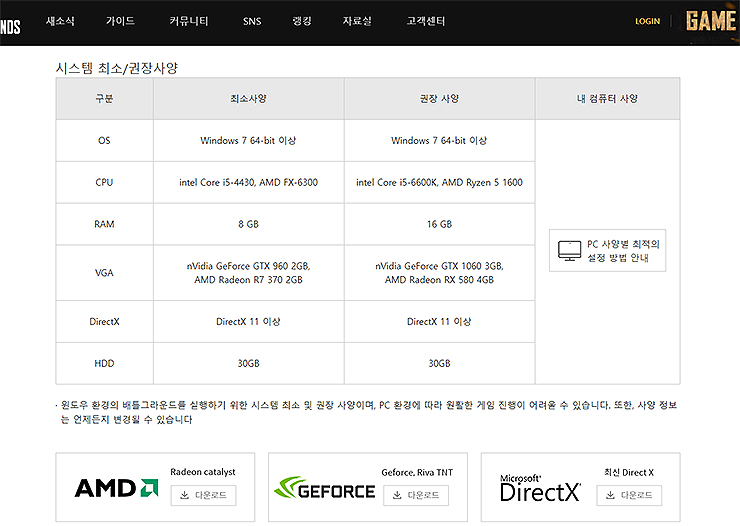740x526 pixels.
Task: Click the 시스템 최소/권장사양 heading
Action: coord(117,68)
